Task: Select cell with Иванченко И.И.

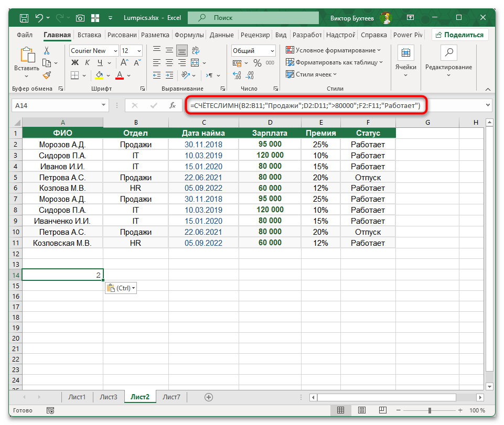Action: tap(62, 221)
